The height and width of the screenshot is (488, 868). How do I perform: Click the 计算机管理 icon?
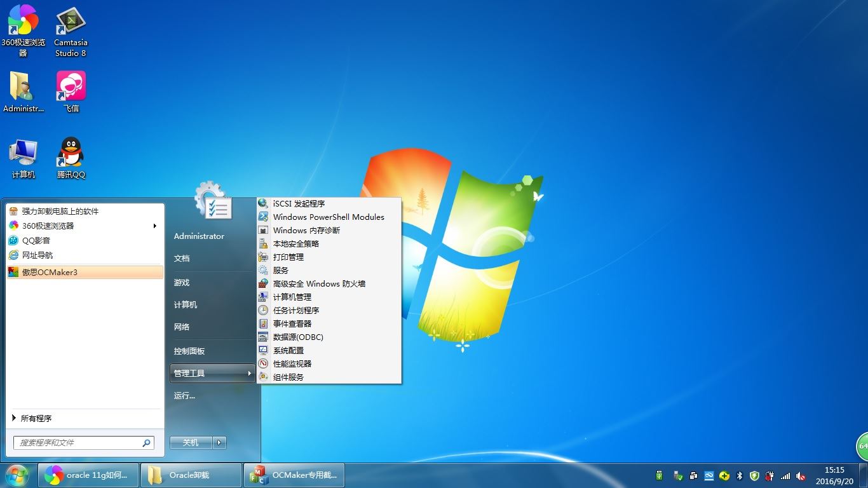coord(262,297)
